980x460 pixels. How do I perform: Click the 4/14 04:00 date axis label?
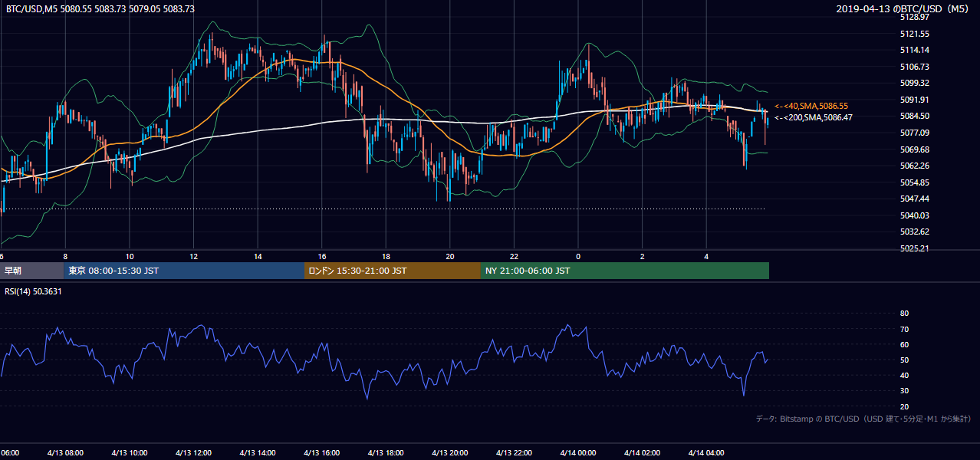point(707,453)
